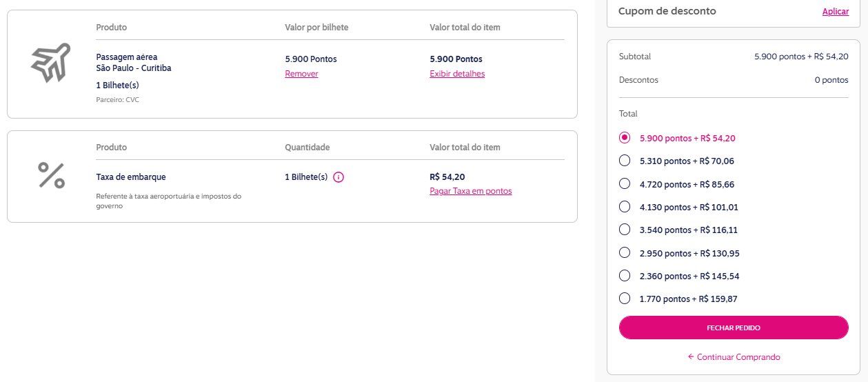Open the info icon next to 1 Bilhete(s)

tap(339, 177)
